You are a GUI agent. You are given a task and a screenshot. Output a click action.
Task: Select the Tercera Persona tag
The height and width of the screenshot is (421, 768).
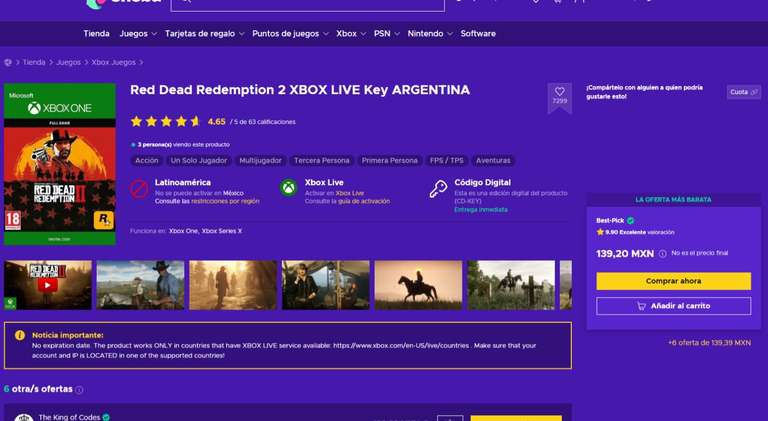click(322, 161)
